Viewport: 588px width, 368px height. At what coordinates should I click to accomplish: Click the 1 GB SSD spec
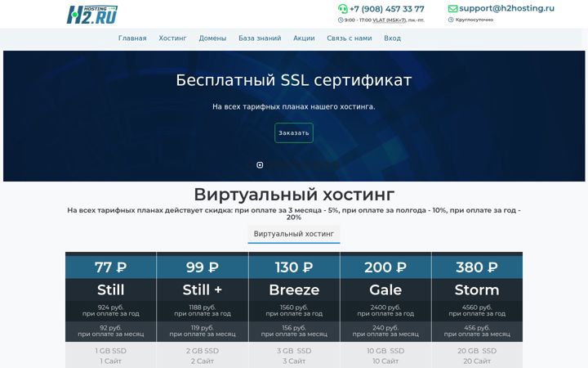[110, 351]
